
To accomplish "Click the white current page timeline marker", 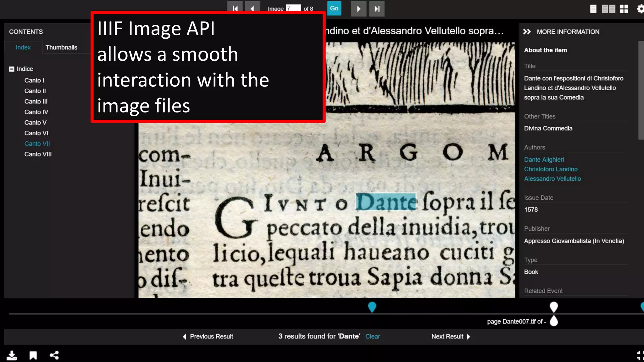I will coord(554,307).
